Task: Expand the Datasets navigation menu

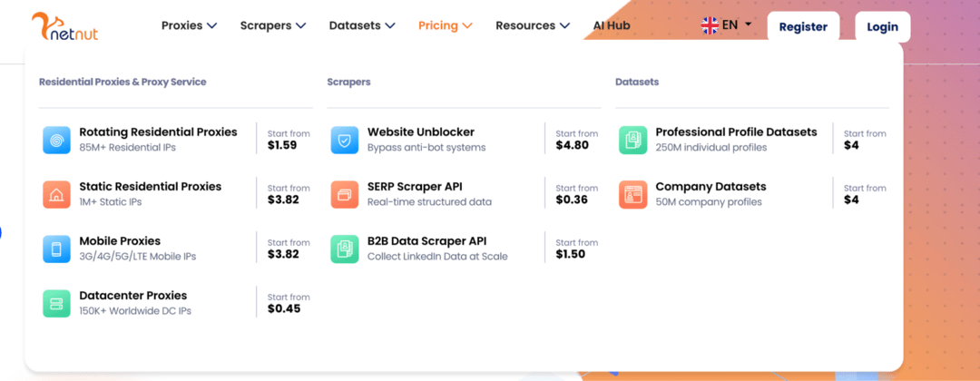Action: 362,25
